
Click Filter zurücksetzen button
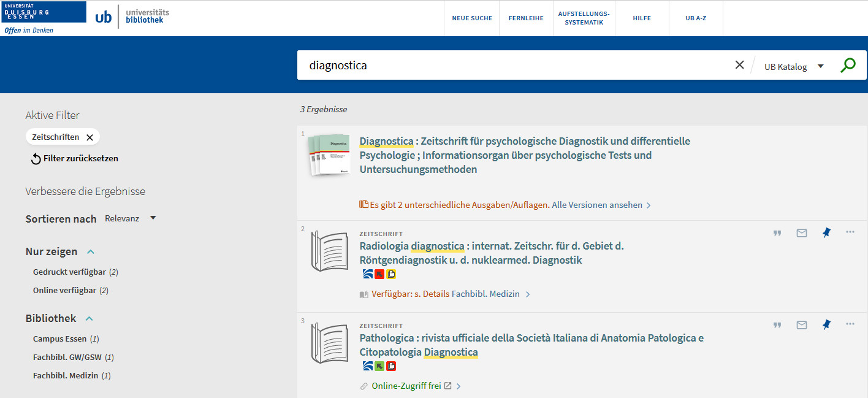click(x=74, y=158)
